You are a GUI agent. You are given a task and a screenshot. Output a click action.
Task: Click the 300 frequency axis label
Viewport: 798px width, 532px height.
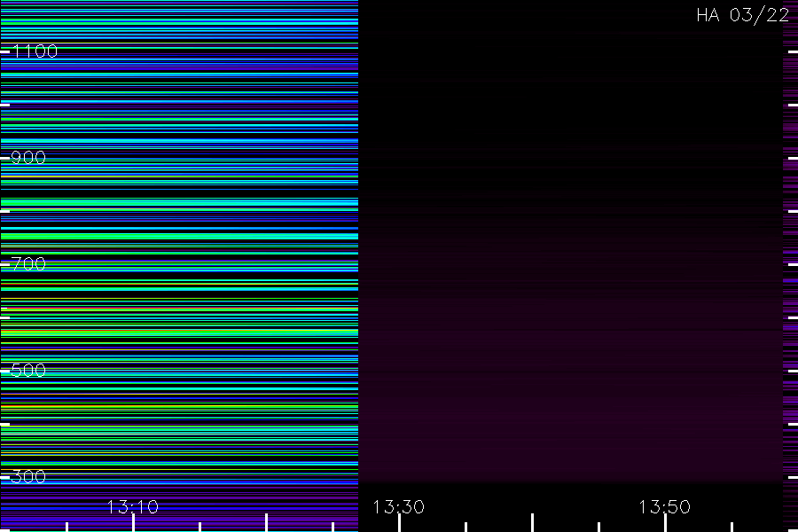(28, 476)
